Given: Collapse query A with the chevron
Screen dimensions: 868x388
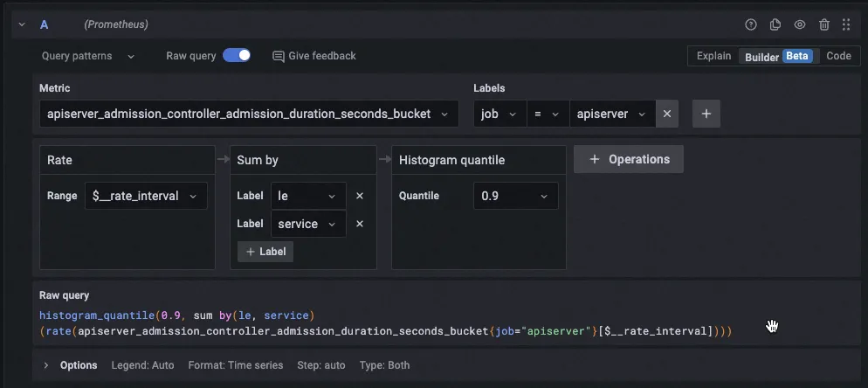Looking at the screenshot, I should pyautogui.click(x=22, y=24).
